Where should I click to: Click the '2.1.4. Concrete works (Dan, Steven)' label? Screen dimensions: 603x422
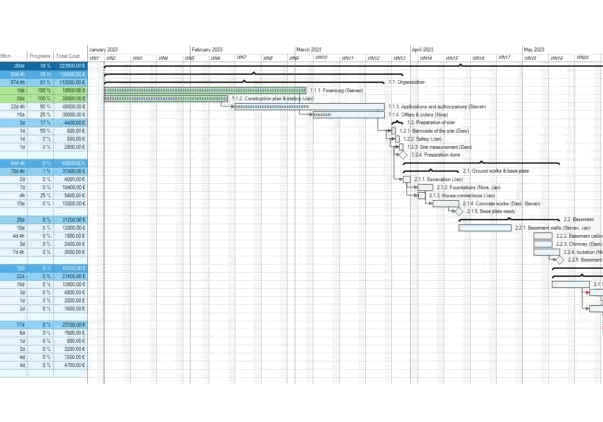501,203
